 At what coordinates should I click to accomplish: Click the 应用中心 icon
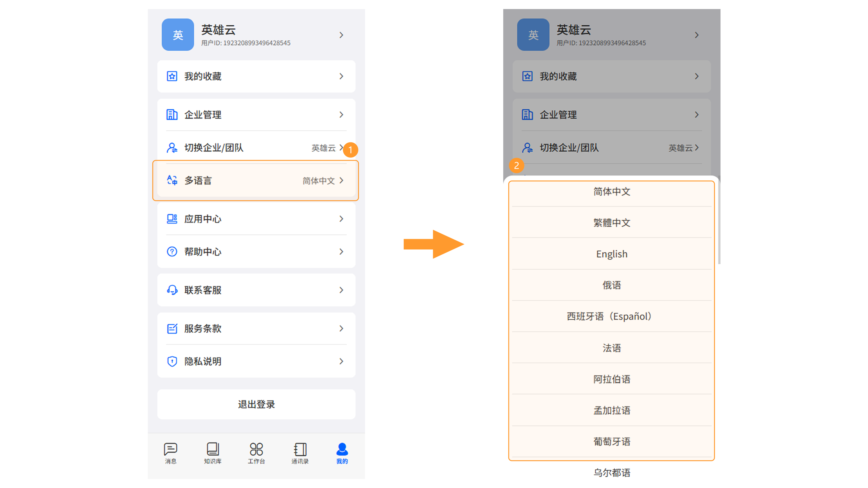point(172,219)
